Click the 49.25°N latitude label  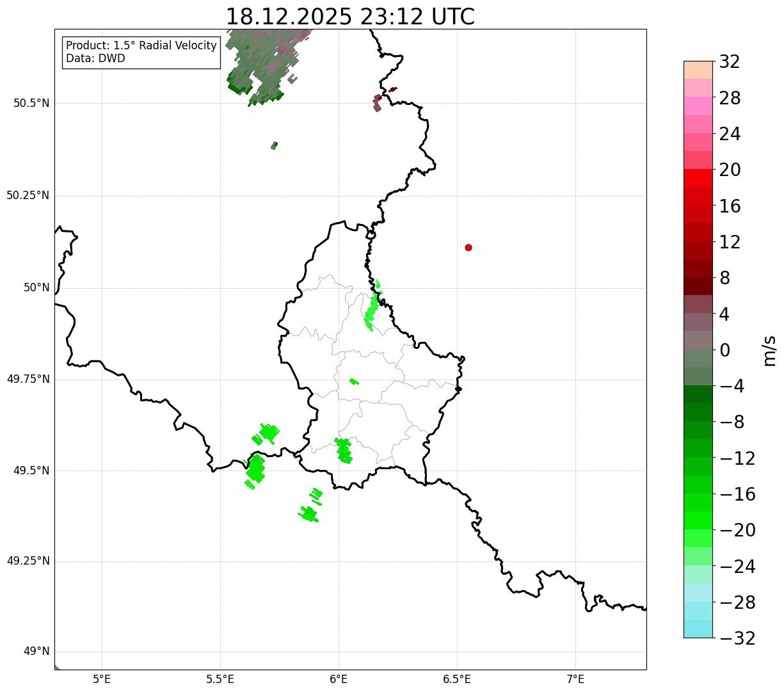tap(28, 561)
